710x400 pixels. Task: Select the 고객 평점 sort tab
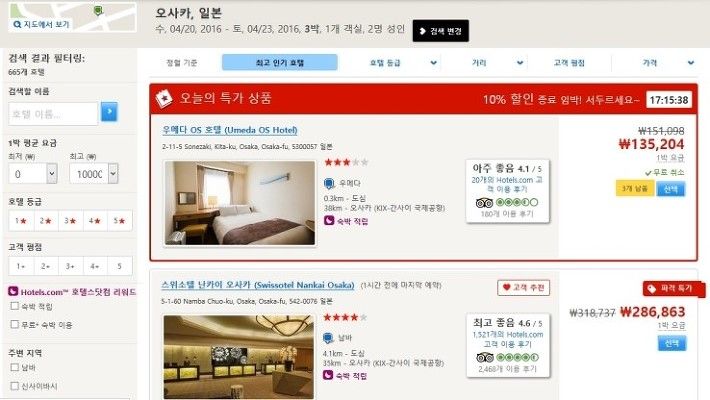(569, 63)
